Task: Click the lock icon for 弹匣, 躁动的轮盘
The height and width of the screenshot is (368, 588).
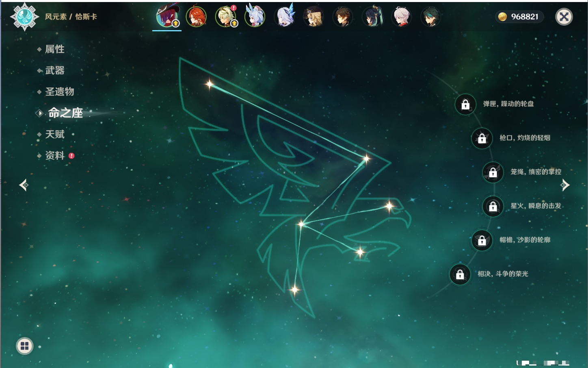Action: [465, 105]
